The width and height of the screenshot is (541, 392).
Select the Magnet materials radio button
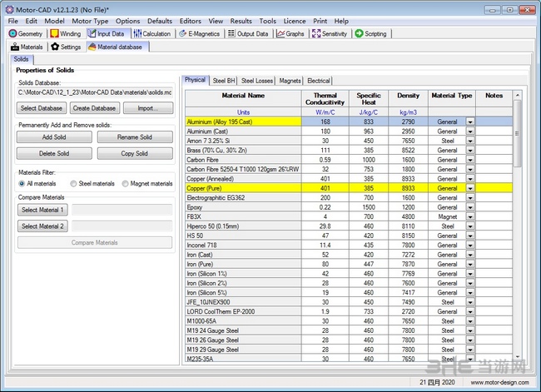125,184
